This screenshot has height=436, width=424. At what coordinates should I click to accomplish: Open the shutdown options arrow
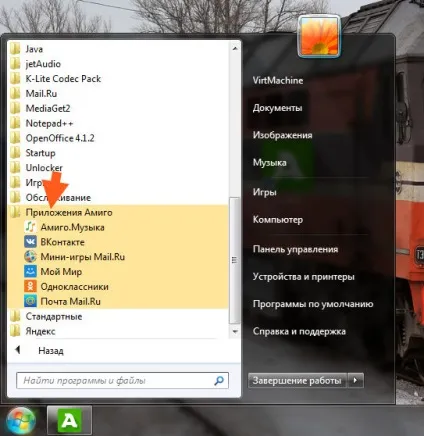point(355,380)
